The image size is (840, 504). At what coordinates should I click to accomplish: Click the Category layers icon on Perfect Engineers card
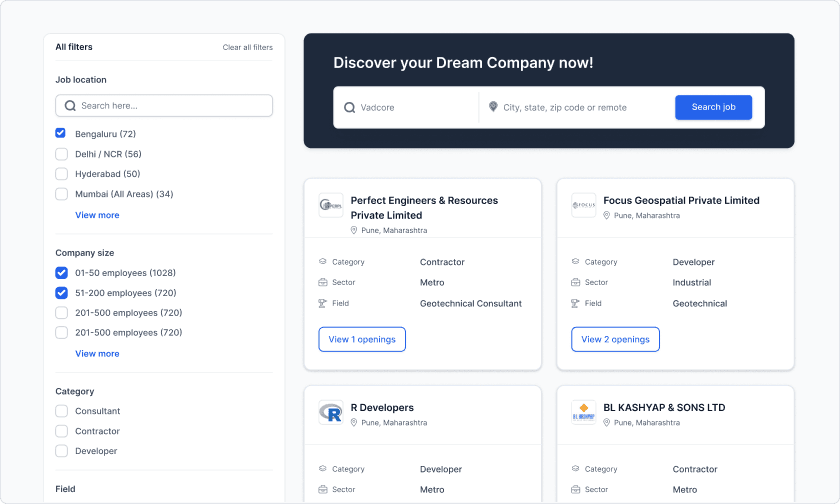[323, 262]
